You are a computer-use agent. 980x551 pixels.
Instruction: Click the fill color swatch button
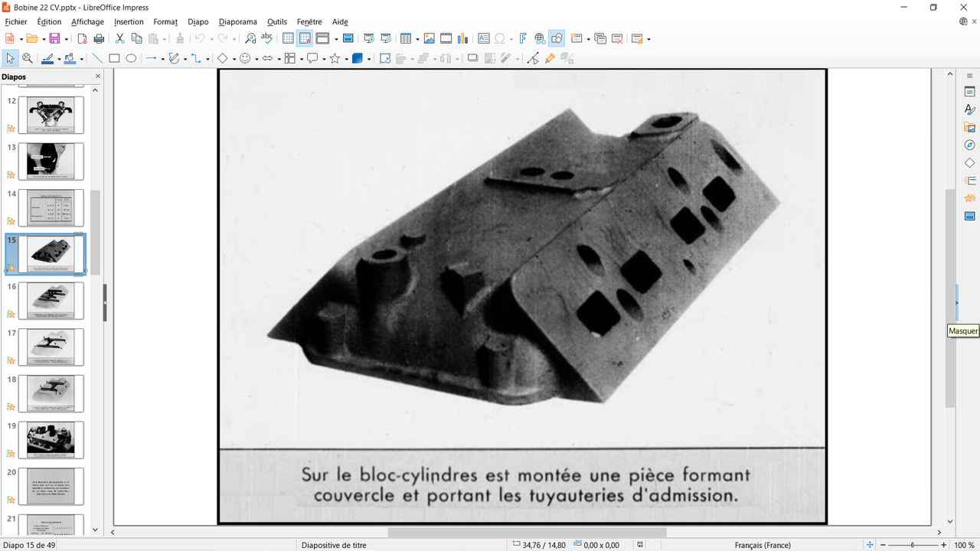click(x=70, y=58)
